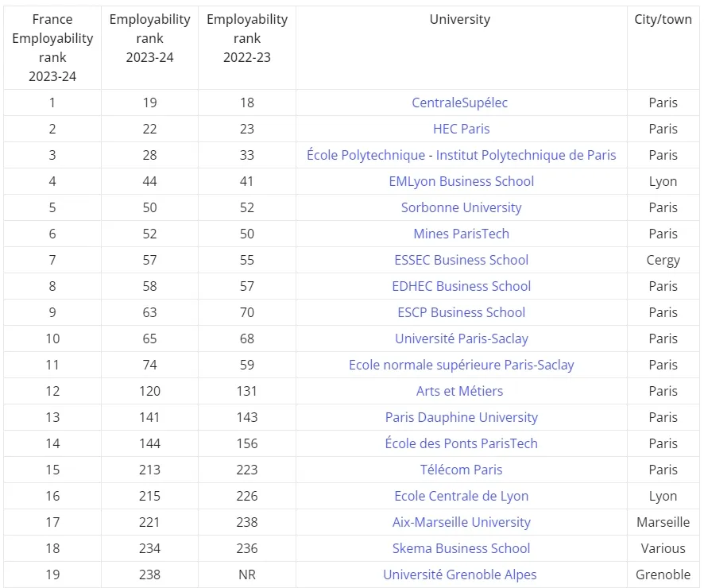Click the École Polytechnique link
Screen dimensions: 704x588
[366, 155]
